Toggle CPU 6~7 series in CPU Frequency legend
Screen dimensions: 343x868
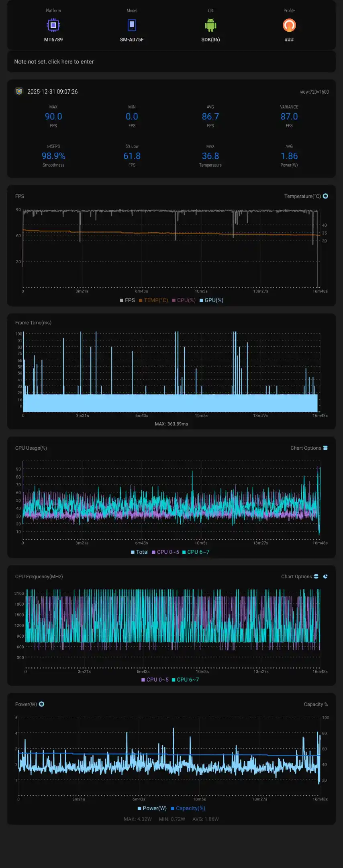(x=185, y=680)
